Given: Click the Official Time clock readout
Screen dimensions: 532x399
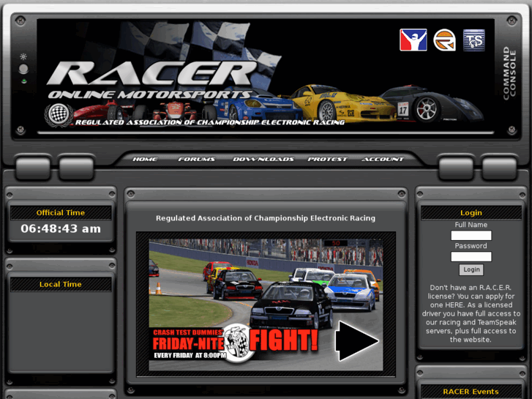Looking at the screenshot, I should click(x=61, y=228).
